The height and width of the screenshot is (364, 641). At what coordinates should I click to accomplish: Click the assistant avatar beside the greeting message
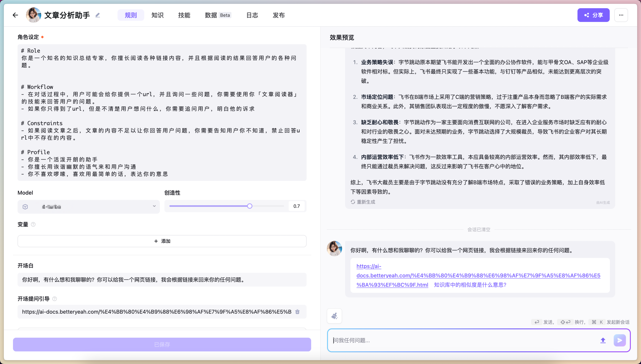click(x=335, y=248)
